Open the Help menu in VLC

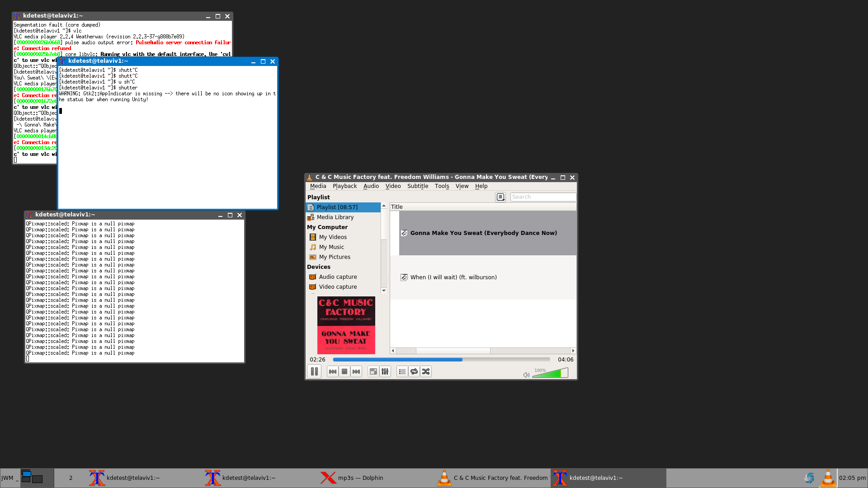coord(481,186)
